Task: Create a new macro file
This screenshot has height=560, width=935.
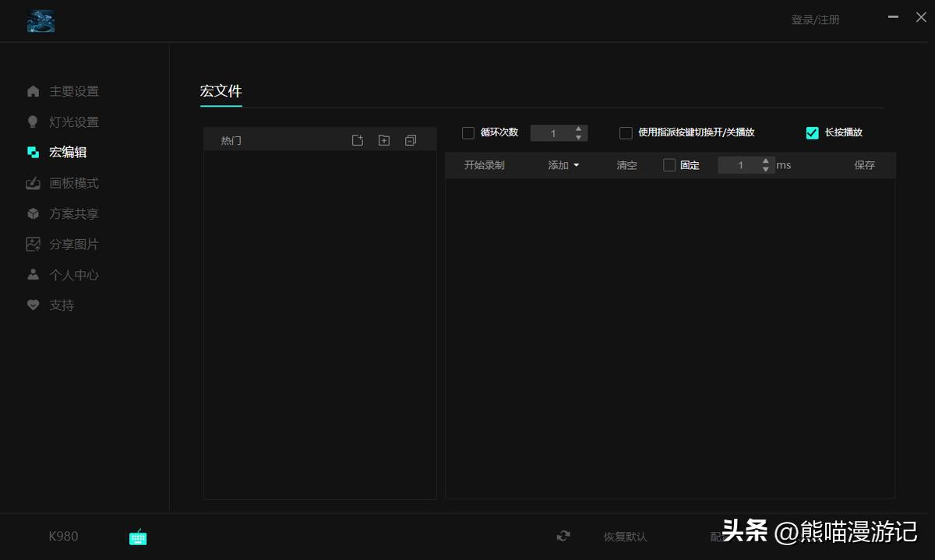Action: 358,139
